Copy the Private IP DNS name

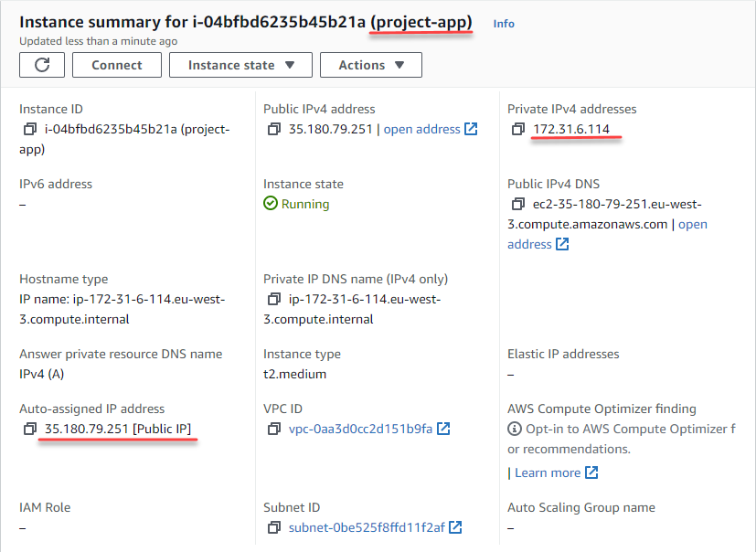[x=274, y=300]
